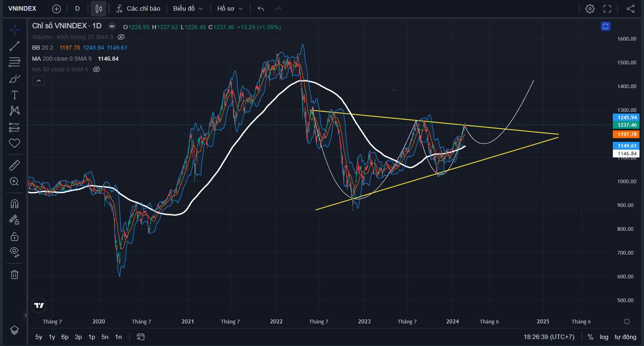Open the Fibonacci and Gann tools
The width and height of the screenshot is (644, 346).
click(14, 62)
